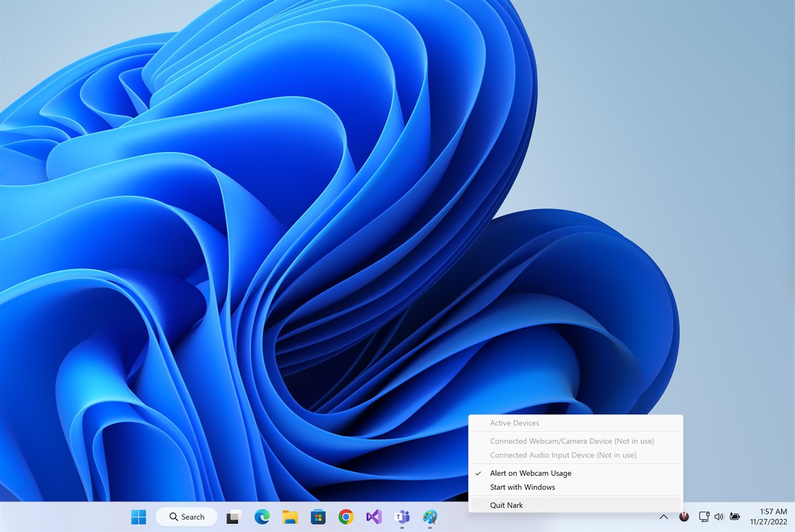The height and width of the screenshot is (532, 795).
Task: Click the Connected Webcam/Camera Device entry
Action: (572, 441)
